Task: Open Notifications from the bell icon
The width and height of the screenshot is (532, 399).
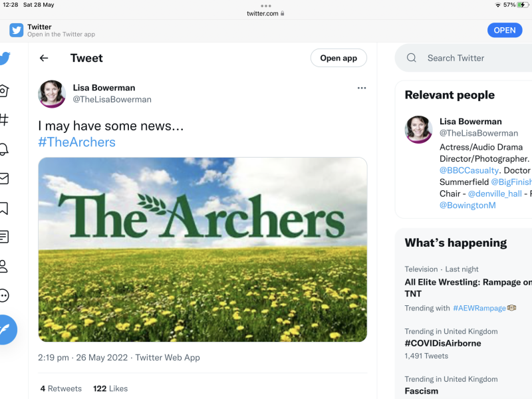Action: pyautogui.click(x=7, y=150)
